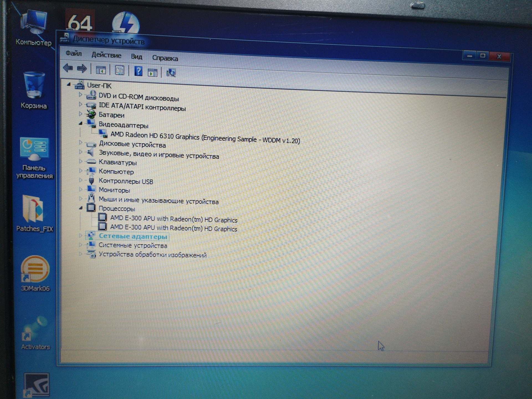
Task: Click the IDE controller category icon
Action: pyautogui.click(x=91, y=105)
